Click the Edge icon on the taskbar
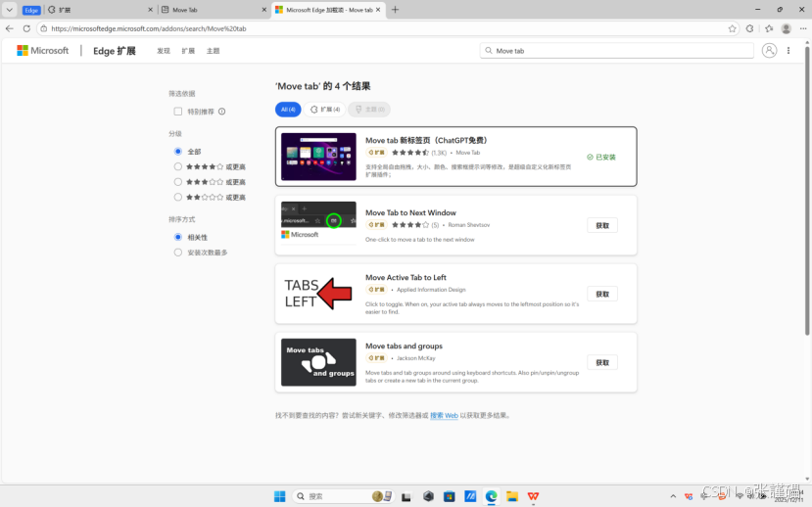The width and height of the screenshot is (812, 507). pyautogui.click(x=491, y=496)
